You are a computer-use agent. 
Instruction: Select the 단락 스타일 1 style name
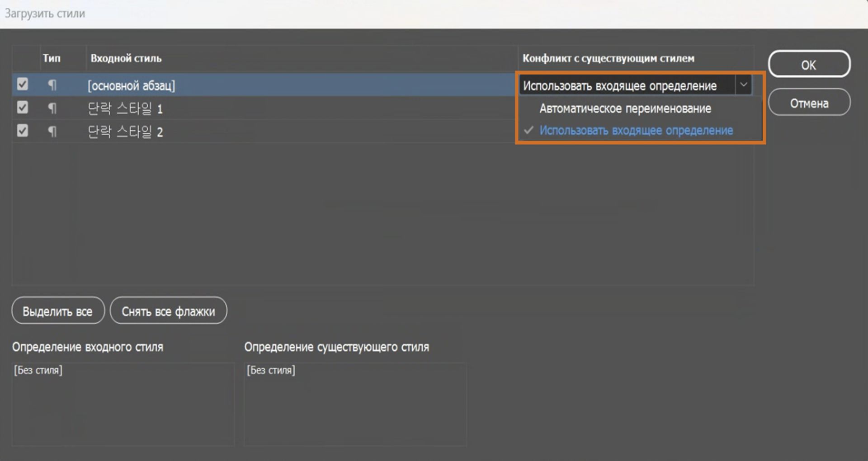[125, 108]
